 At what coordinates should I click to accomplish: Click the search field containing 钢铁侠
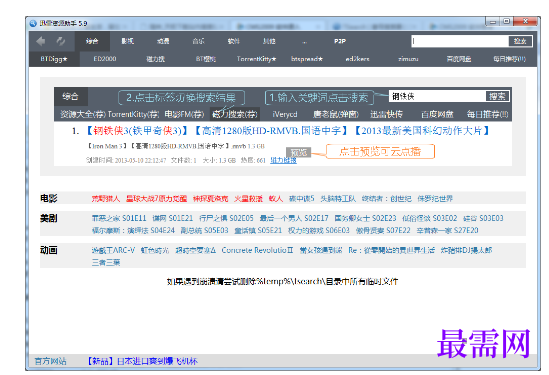tap(437, 96)
